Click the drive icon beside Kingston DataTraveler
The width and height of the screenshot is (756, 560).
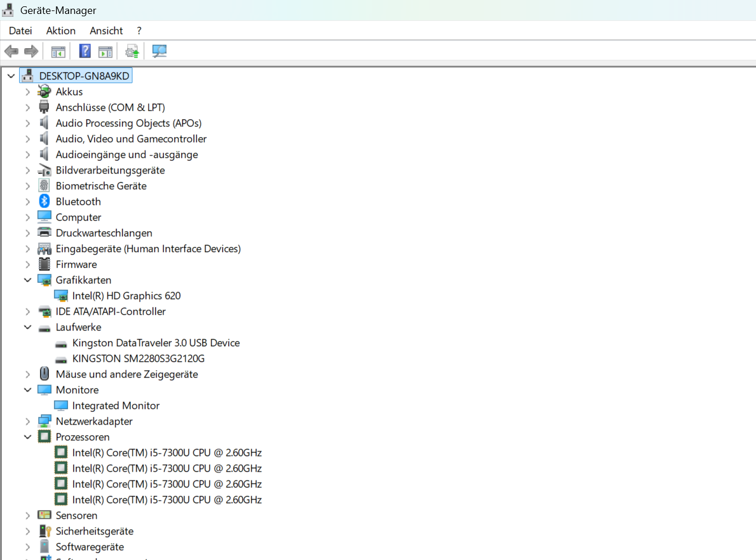coord(61,344)
